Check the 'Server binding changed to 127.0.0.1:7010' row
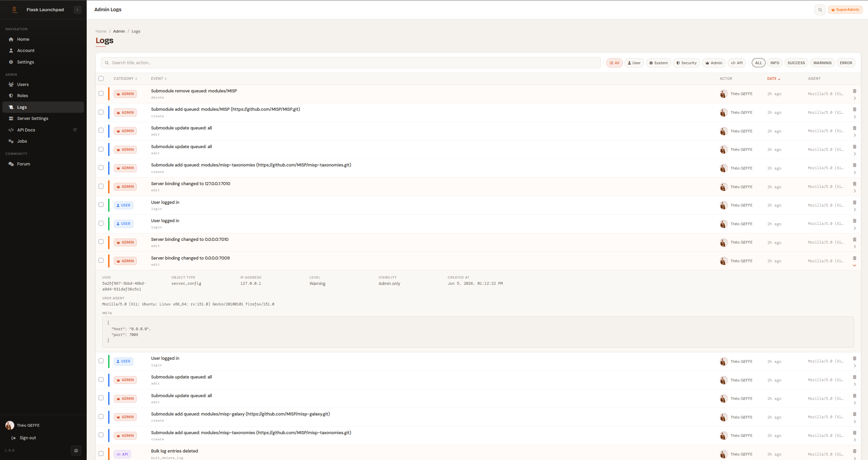The height and width of the screenshot is (460, 868). tap(101, 186)
